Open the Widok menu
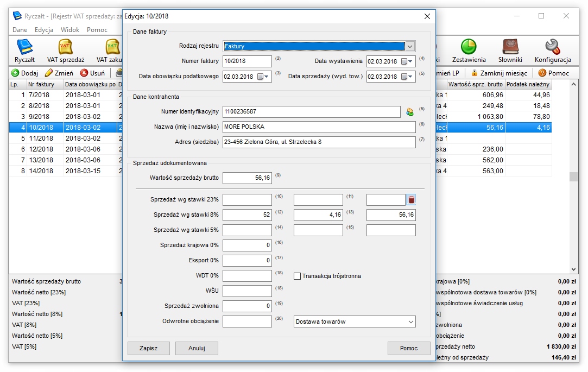 click(x=70, y=30)
